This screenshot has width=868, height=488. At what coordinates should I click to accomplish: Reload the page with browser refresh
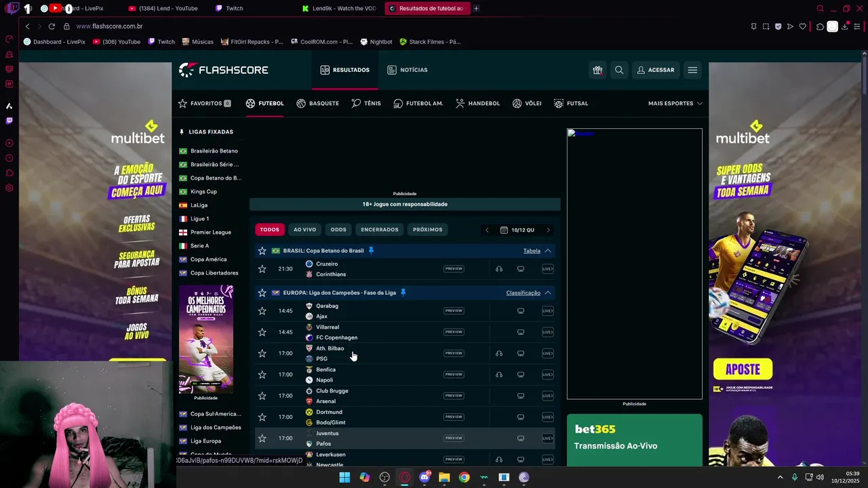pos(52,26)
